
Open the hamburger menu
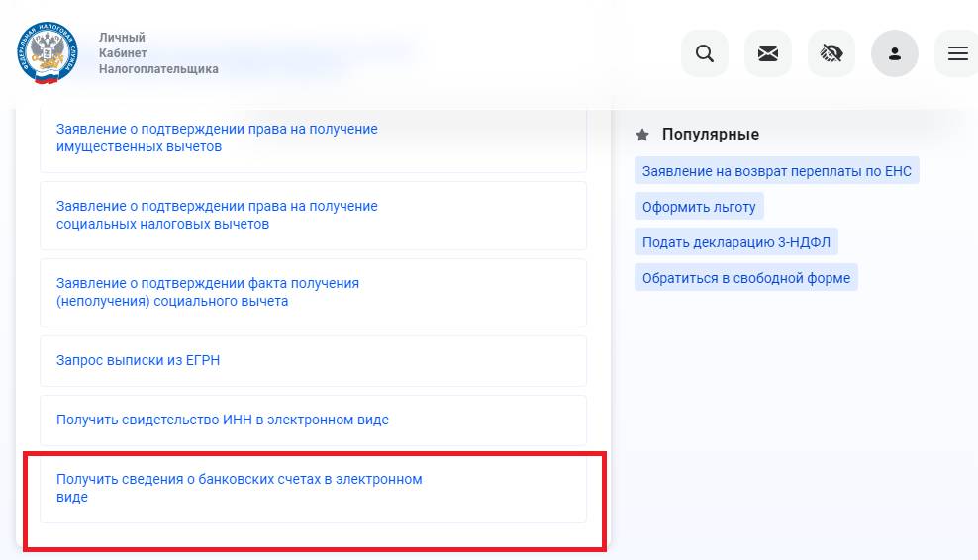pyautogui.click(x=957, y=53)
